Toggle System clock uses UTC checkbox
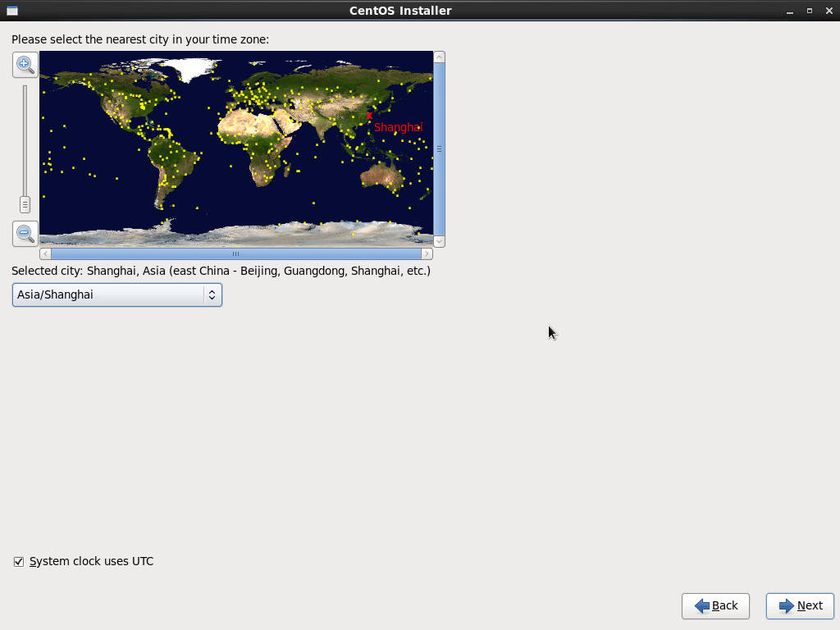Viewport: 840px width, 630px height. (x=19, y=561)
